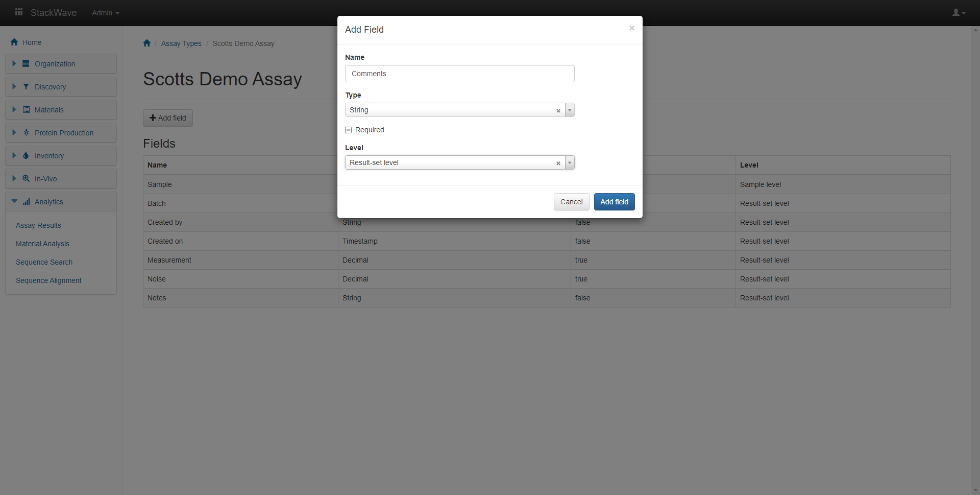Click the Name input field
Image resolution: width=980 pixels, height=495 pixels.
coord(459,74)
